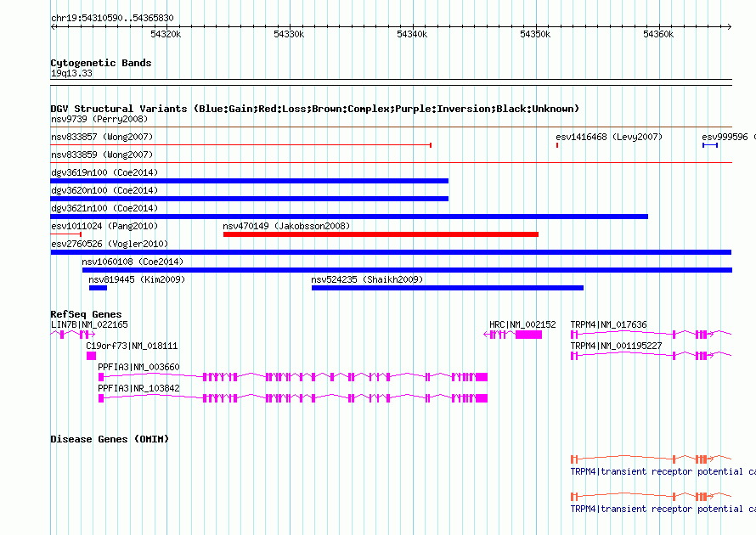
Task: Select the nsv833857 (Wong2007) red loss line
Action: (240, 145)
